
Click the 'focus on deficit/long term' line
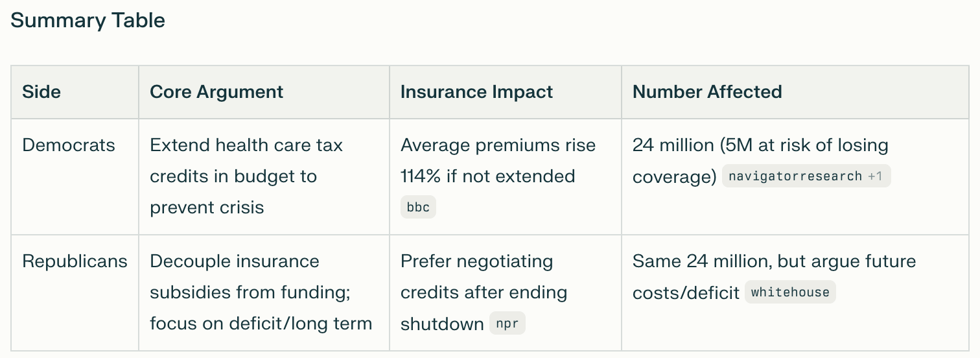(x=261, y=324)
